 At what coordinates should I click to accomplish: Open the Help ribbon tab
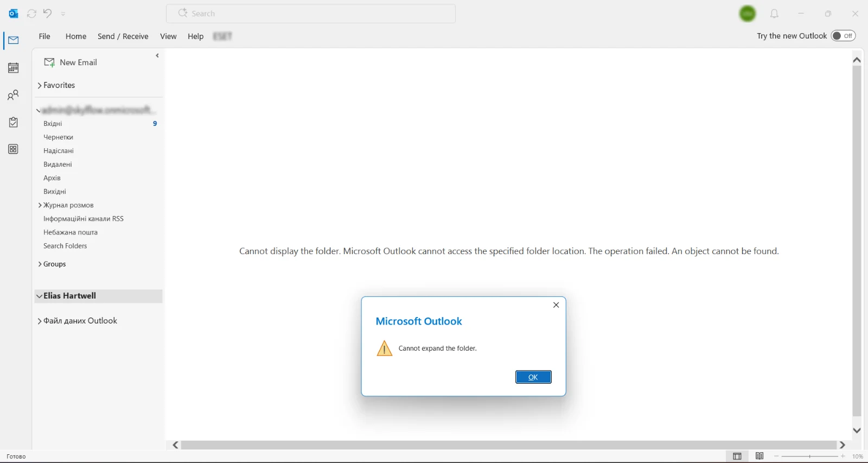click(195, 36)
